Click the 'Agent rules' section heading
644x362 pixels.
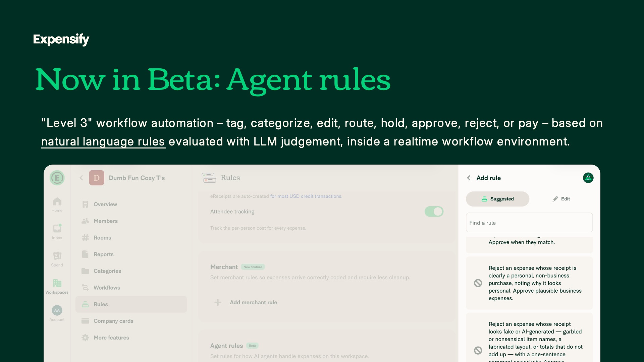[226, 346]
